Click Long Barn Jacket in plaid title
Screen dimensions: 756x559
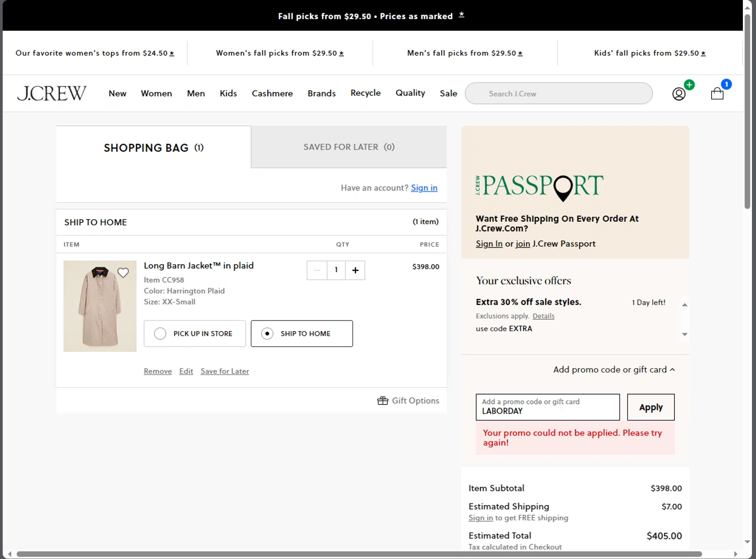(199, 266)
